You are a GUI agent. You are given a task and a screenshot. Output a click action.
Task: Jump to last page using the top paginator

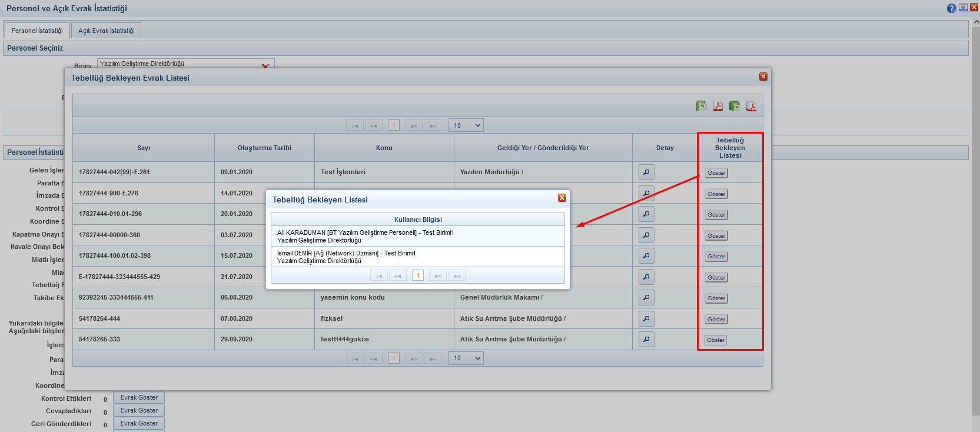tap(433, 125)
